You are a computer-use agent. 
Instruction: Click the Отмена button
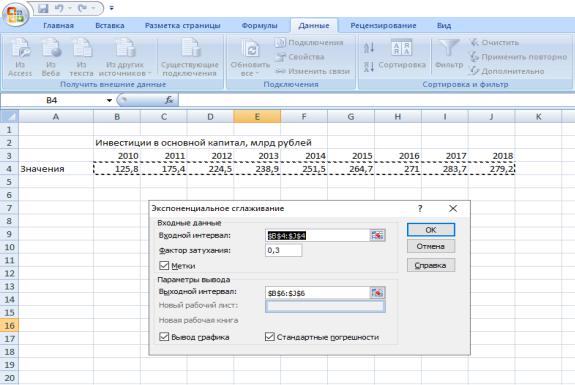click(x=431, y=246)
